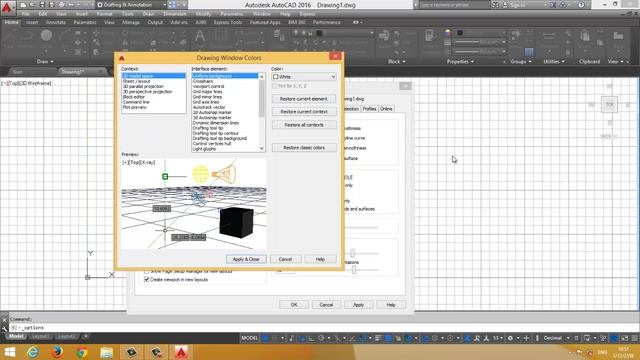Select the multiline Text (A) tool
The height and width of the screenshot is (360, 640).
point(200,36)
